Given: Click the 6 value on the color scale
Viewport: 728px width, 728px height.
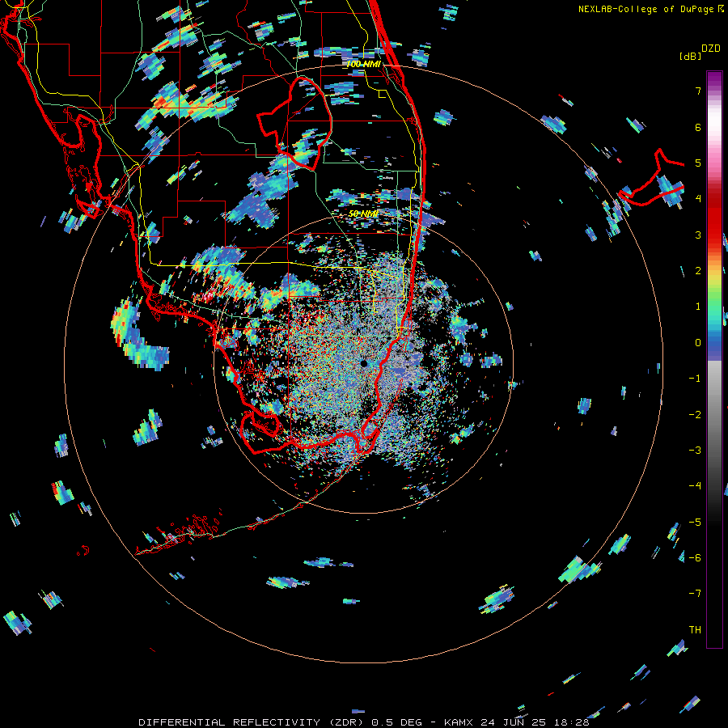Looking at the screenshot, I should point(698,127).
